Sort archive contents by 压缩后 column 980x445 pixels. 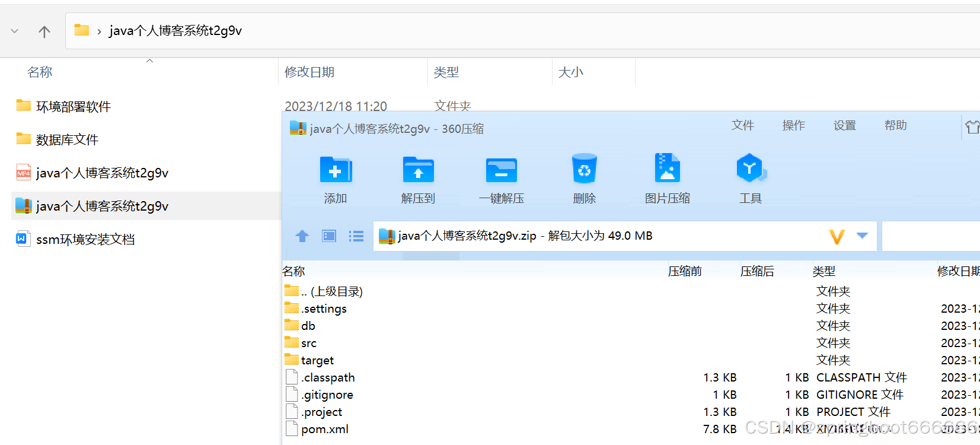coord(757,271)
